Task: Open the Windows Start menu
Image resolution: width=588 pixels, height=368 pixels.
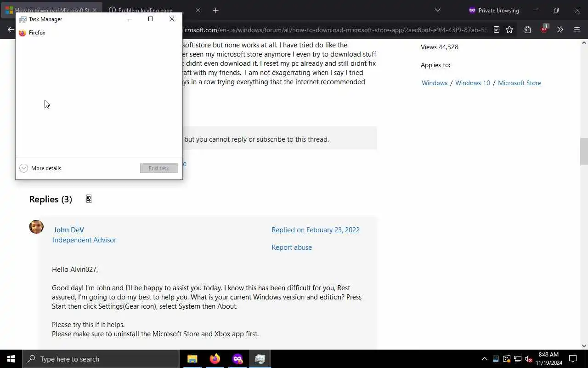Action: [11, 359]
